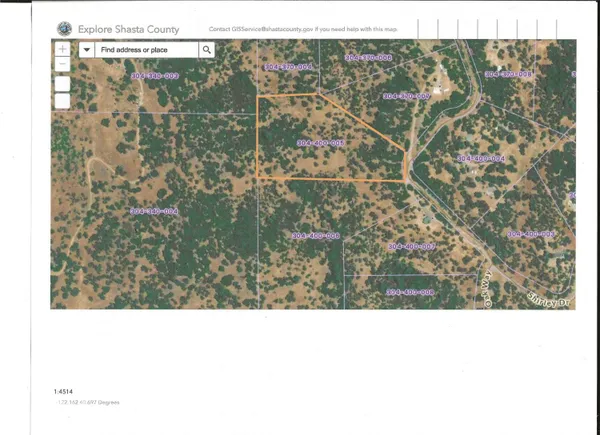Focus the Find address or place field
The image size is (600, 435).
(x=147, y=48)
